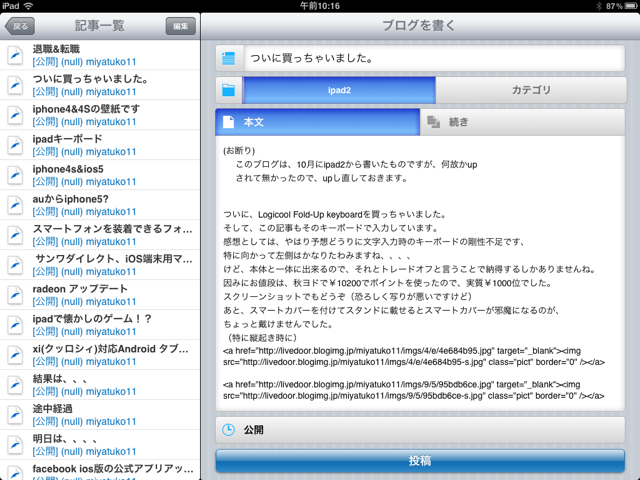Viewport: 640px width, 480px height.
Task: Open article 明日は、、、、
Action: point(100,445)
